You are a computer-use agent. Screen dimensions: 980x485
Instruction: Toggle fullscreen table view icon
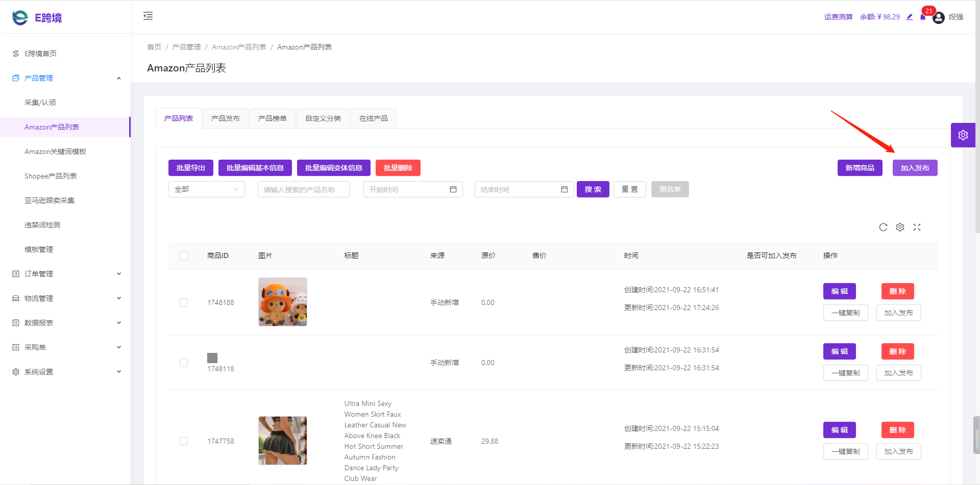coord(917,227)
